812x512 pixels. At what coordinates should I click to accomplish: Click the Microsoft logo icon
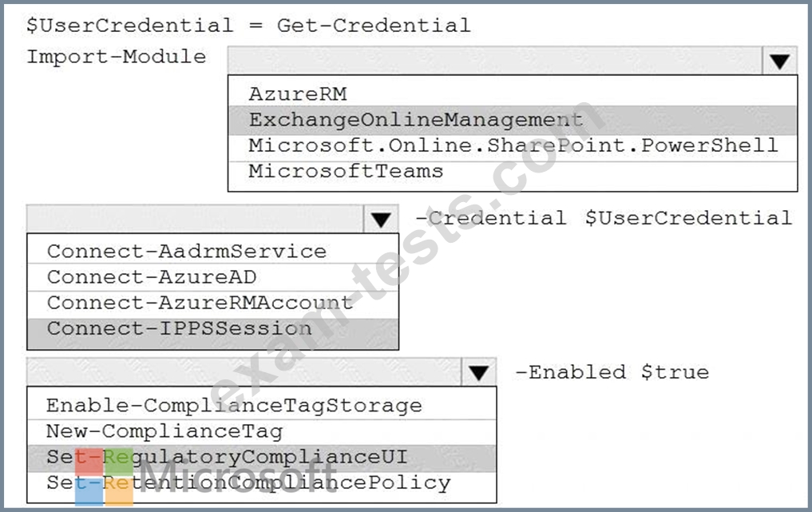point(105,477)
